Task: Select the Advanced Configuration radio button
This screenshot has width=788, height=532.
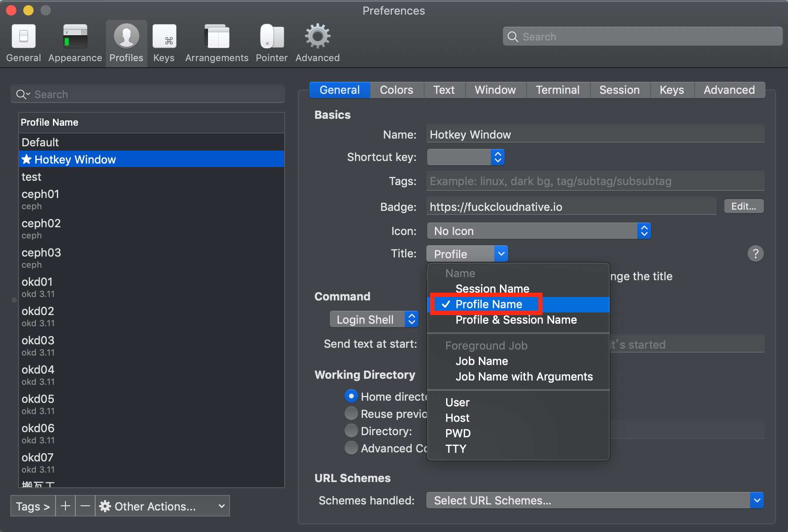Action: pyautogui.click(x=351, y=448)
